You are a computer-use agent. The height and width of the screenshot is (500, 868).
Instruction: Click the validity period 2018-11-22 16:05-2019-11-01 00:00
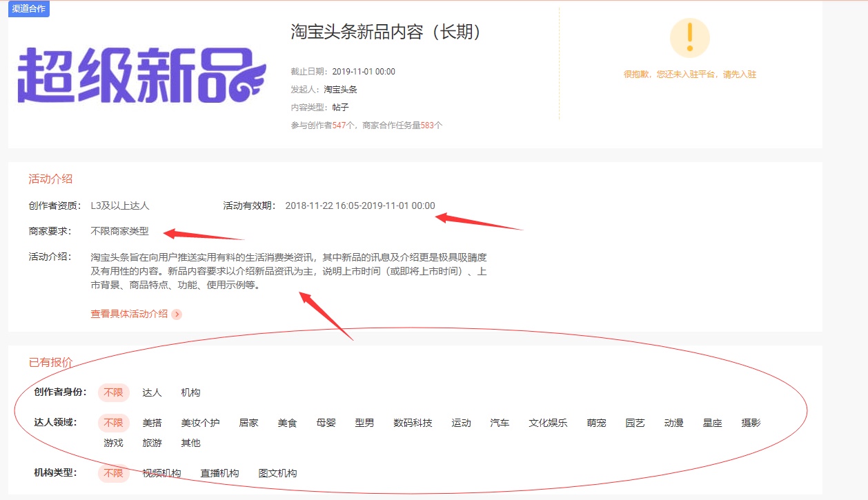click(x=360, y=206)
